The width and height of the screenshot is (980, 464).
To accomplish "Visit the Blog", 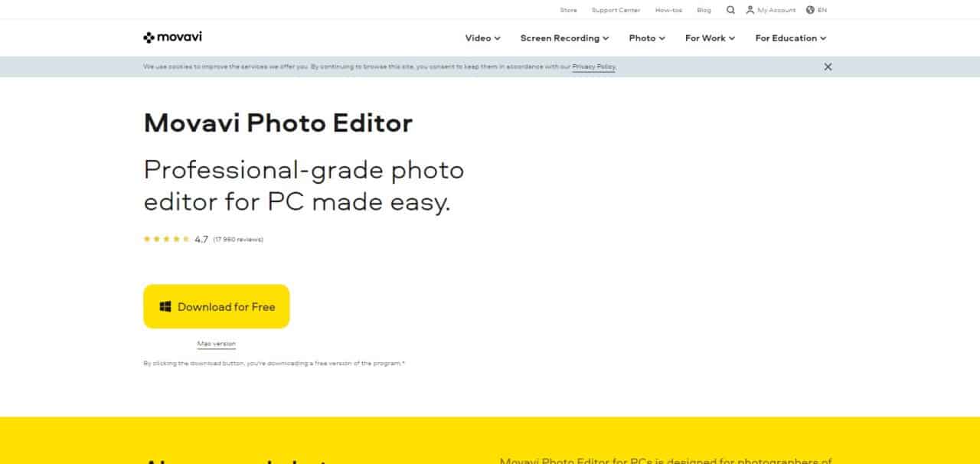I will tap(704, 10).
